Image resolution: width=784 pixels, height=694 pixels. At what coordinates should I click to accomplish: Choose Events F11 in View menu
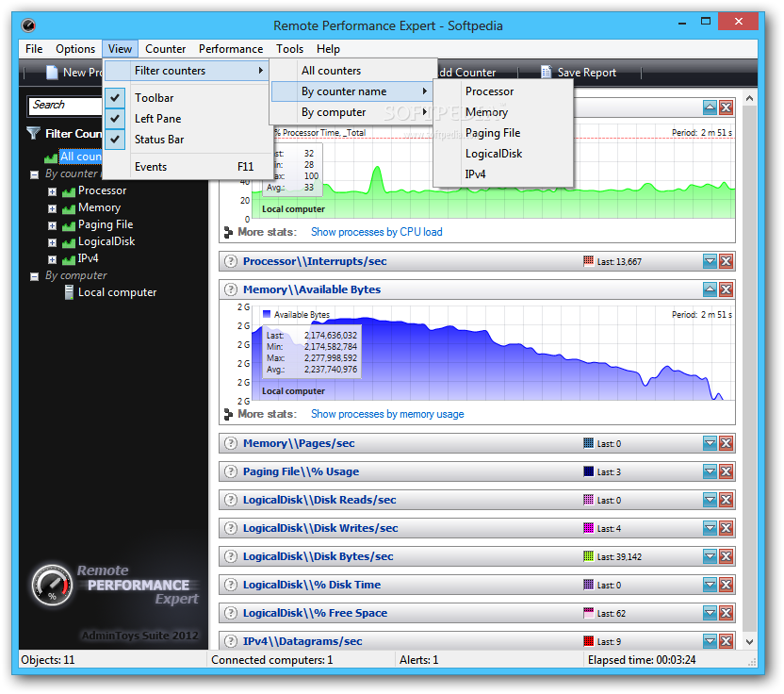pyautogui.click(x=188, y=167)
